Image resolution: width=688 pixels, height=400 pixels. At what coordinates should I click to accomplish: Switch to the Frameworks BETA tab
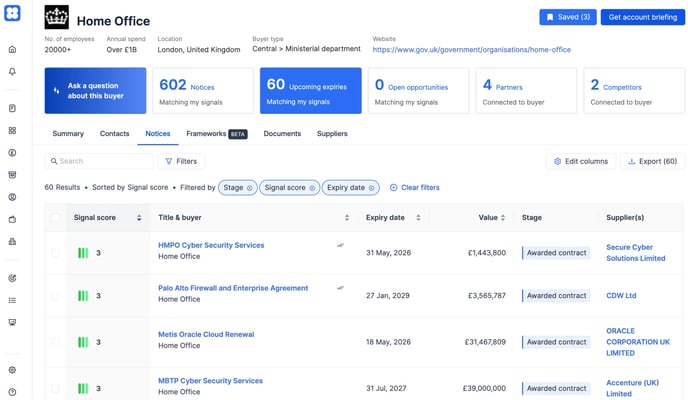click(217, 134)
